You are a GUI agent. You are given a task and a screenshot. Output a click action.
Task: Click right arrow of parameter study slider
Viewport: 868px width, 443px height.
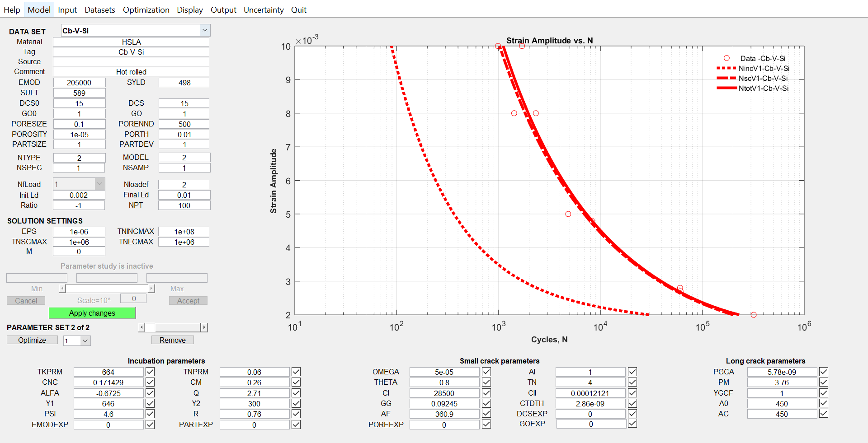tap(152, 289)
